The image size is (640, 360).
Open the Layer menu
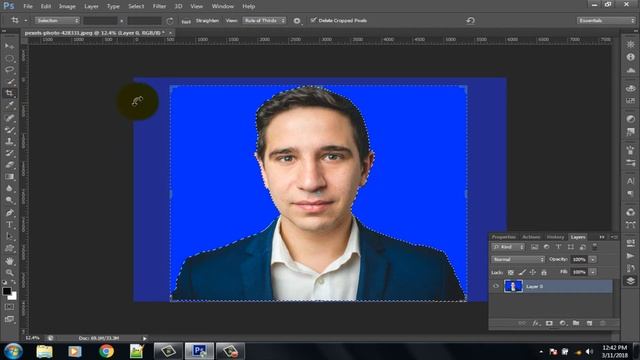pyautogui.click(x=91, y=6)
